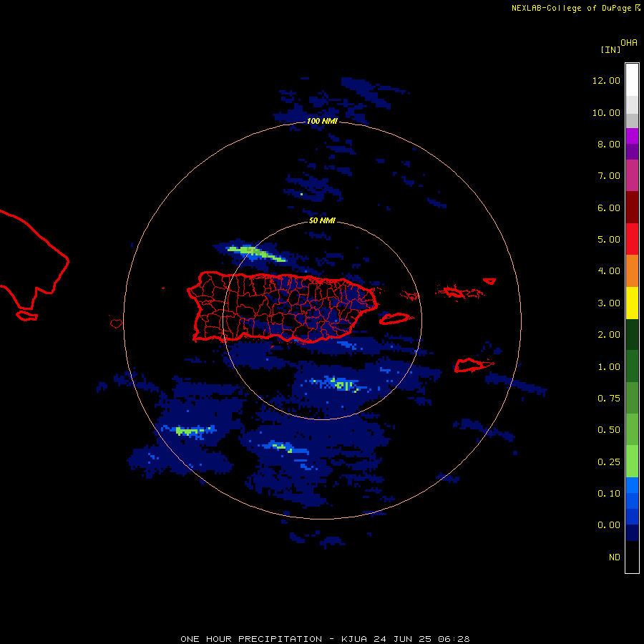This screenshot has height=644, width=644.
Task: Pick the yellow legend swatch
Action: pos(632,303)
